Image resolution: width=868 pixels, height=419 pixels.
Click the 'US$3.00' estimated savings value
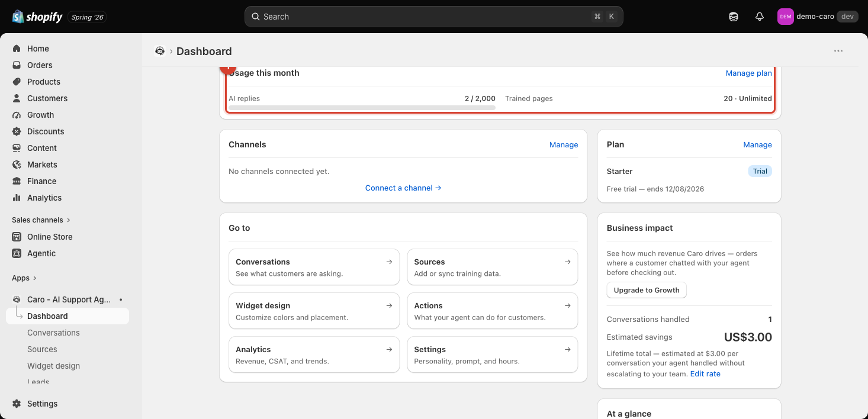point(748,337)
